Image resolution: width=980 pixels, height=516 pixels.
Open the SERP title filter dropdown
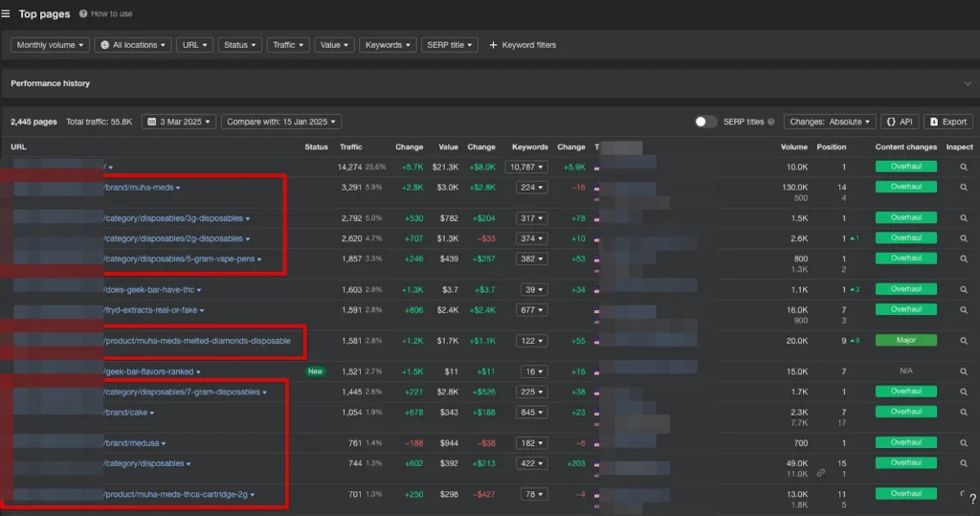(x=450, y=45)
